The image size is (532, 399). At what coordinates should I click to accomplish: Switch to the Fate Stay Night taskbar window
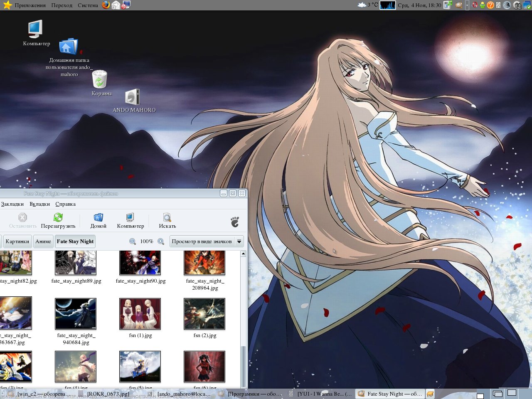point(391,394)
